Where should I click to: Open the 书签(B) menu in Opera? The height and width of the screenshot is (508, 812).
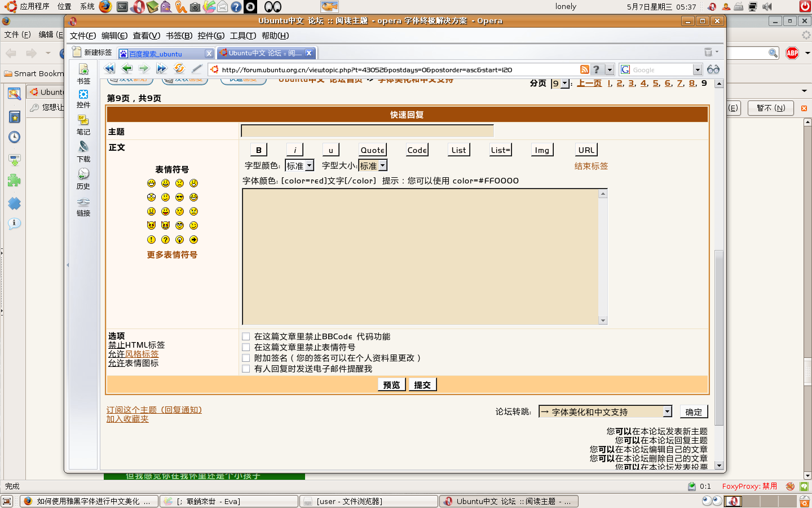pyautogui.click(x=179, y=36)
